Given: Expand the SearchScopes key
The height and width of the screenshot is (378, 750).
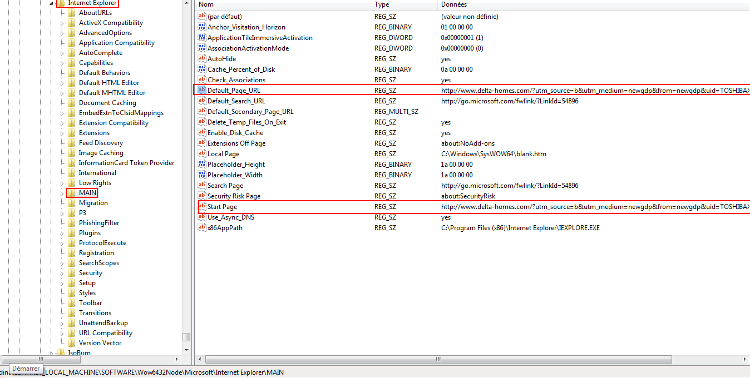Looking at the screenshot, I should (62, 263).
